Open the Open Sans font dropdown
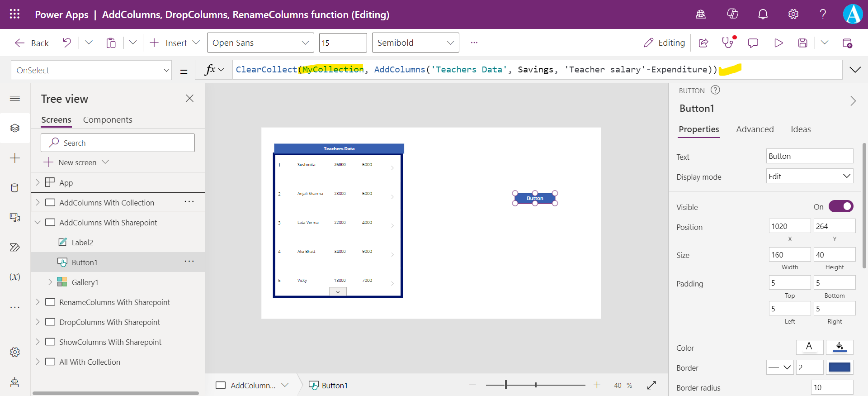The image size is (868, 396). coord(260,43)
